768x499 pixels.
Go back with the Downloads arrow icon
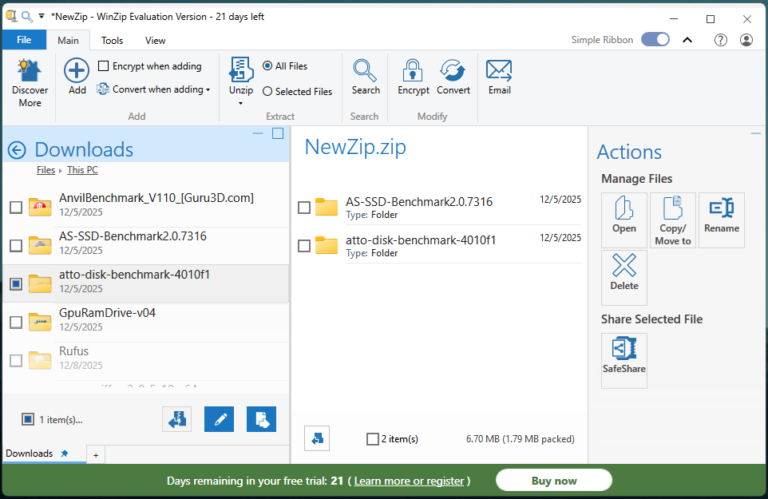click(x=17, y=150)
